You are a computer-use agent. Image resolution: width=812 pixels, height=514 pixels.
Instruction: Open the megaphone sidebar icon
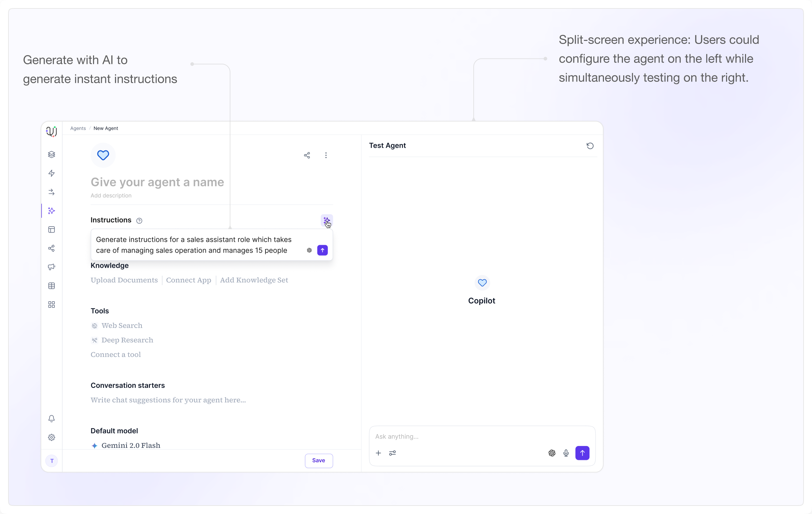pyautogui.click(x=51, y=267)
